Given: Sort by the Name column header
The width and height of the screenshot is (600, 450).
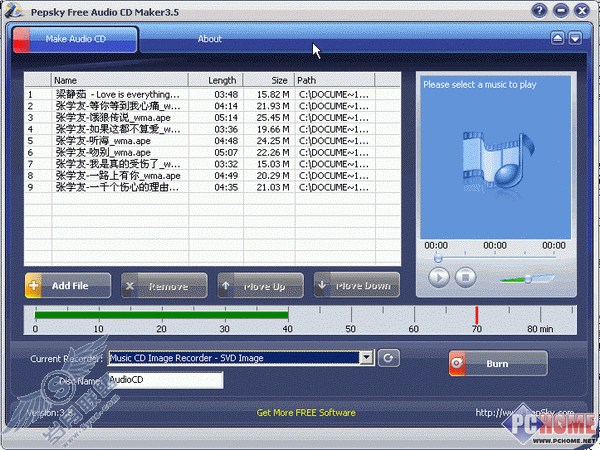Looking at the screenshot, I should click(120, 80).
